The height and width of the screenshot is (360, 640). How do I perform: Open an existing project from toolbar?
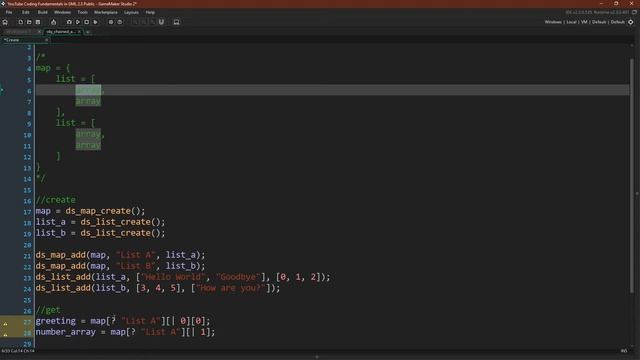tap(29, 22)
